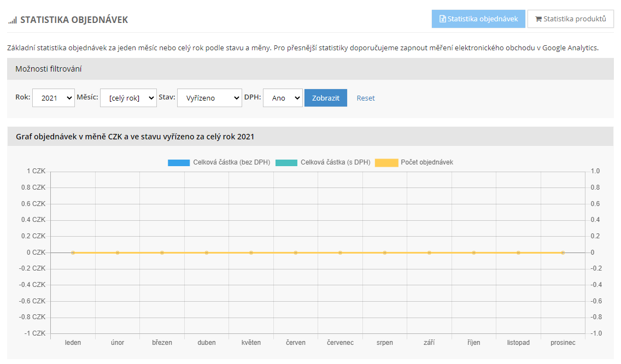Switch to Statistika produktů tab
Image resolution: width=621 pixels, height=364 pixels.
[570, 19]
